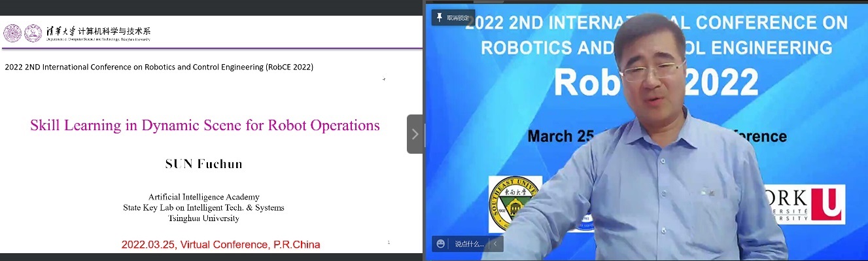The image size is (868, 261).
Task: Click the Tsinghua University affiliation line
Action: pyautogui.click(x=203, y=218)
